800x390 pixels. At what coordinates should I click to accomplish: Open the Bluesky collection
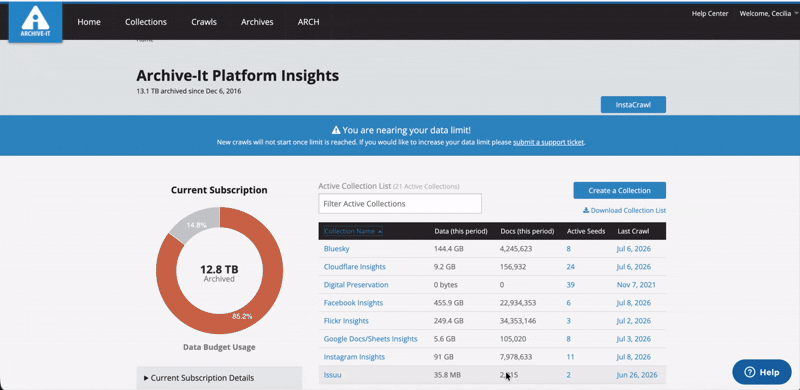point(336,249)
